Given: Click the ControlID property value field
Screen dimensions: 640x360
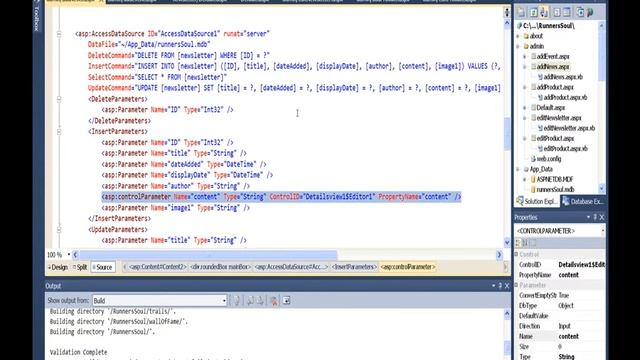Looking at the screenshot, I should click(581, 265).
